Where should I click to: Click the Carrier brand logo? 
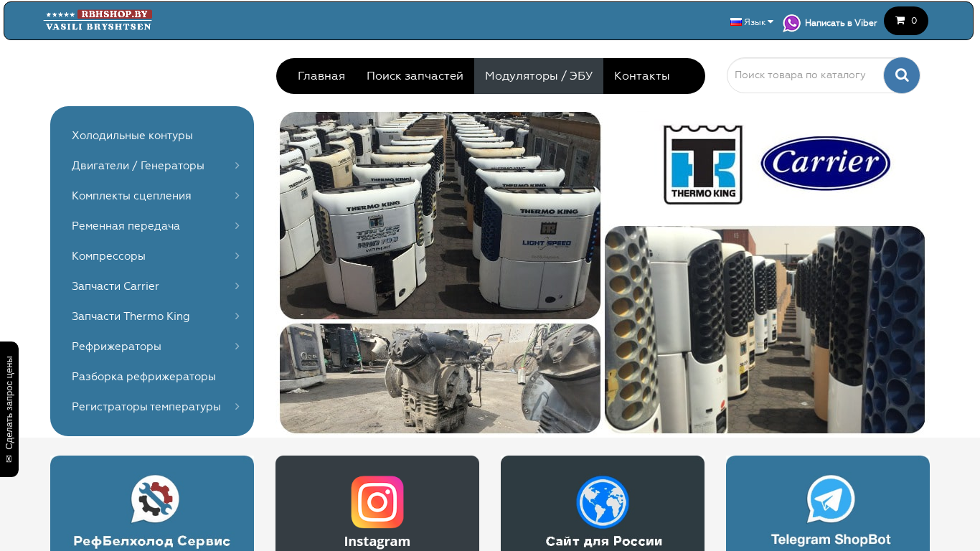[x=825, y=164]
